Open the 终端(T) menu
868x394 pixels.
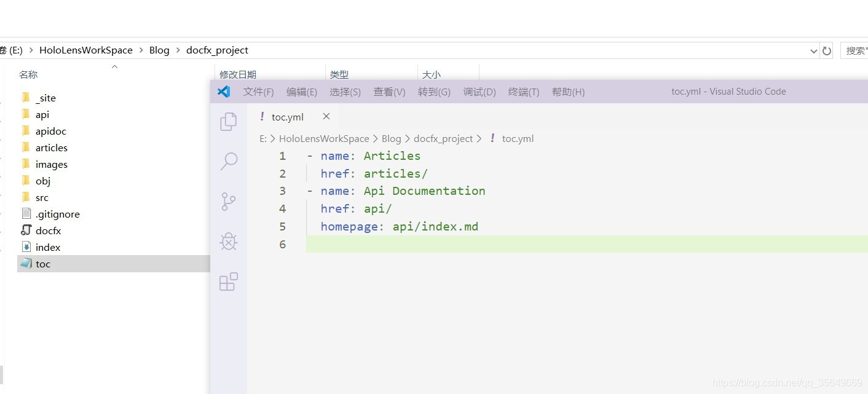tap(523, 92)
